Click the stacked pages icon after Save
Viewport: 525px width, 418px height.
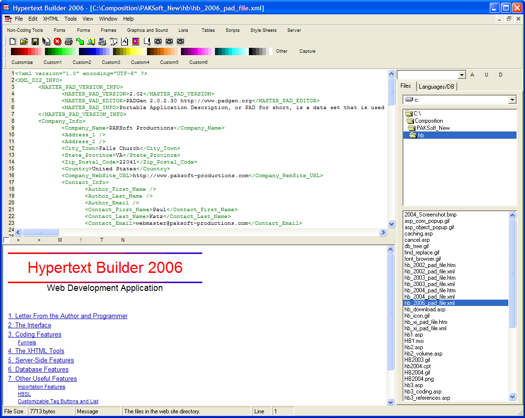pos(46,41)
